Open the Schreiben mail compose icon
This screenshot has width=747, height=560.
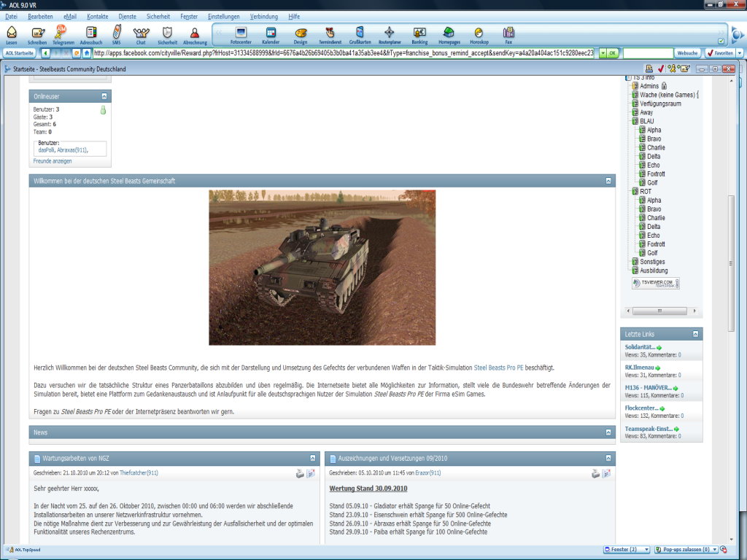click(37, 34)
